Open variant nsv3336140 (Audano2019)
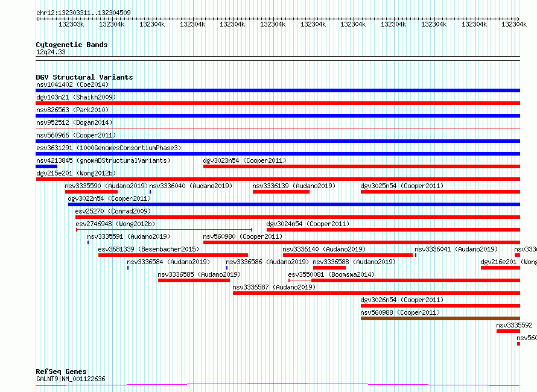 pos(324,249)
